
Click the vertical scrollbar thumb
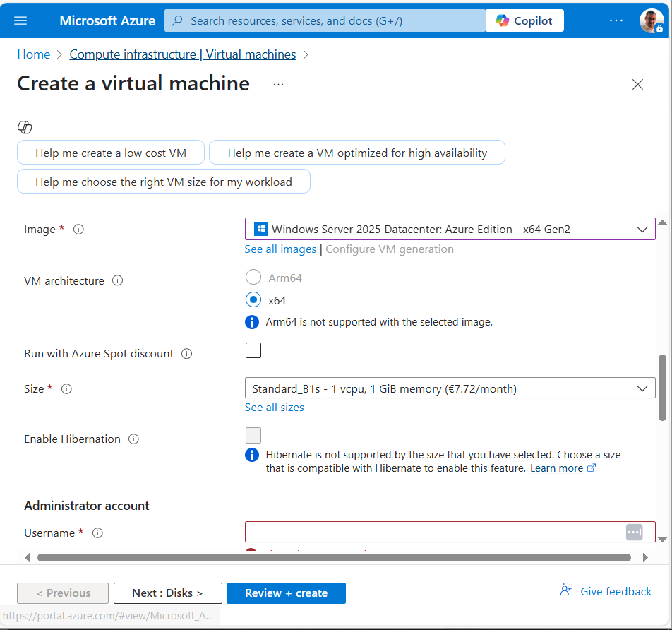[x=662, y=388]
